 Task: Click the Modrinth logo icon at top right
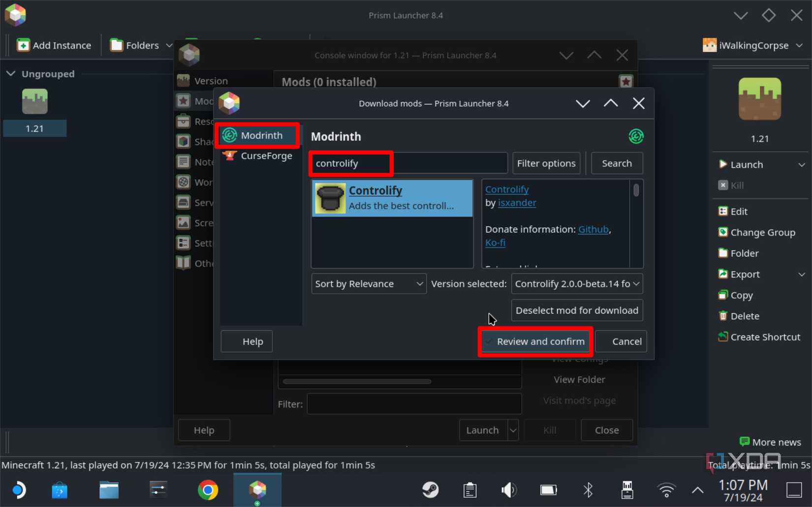(636, 136)
